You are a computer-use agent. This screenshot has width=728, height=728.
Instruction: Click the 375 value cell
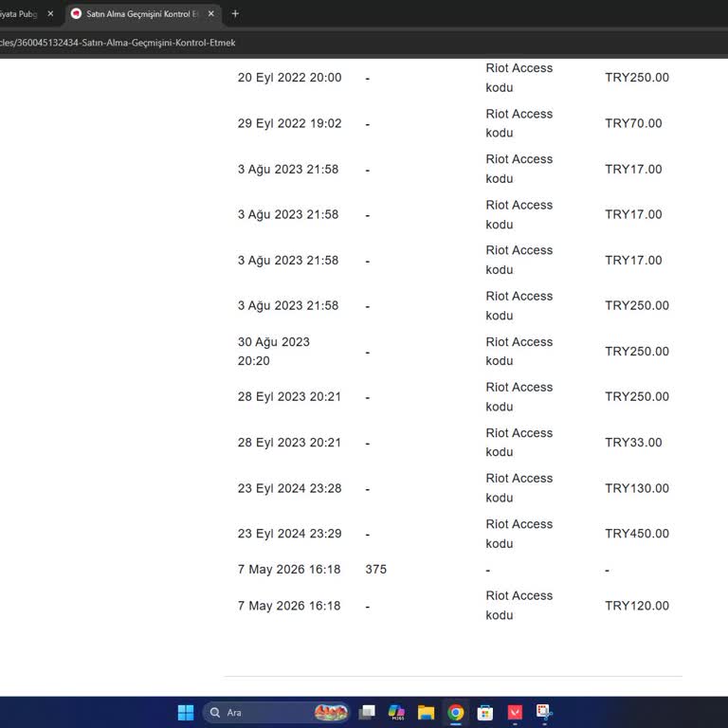[375, 569]
